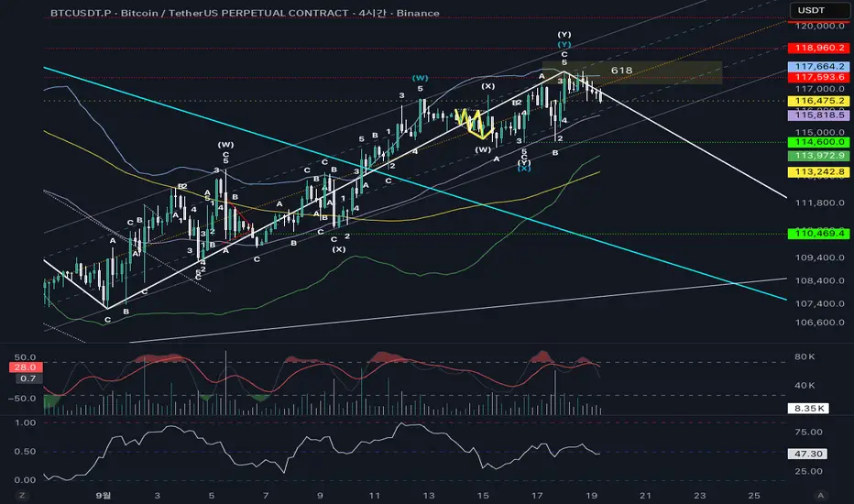
Task: Toggle the A auto-scale icon at bottom-right
Action: pyautogui.click(x=821, y=495)
